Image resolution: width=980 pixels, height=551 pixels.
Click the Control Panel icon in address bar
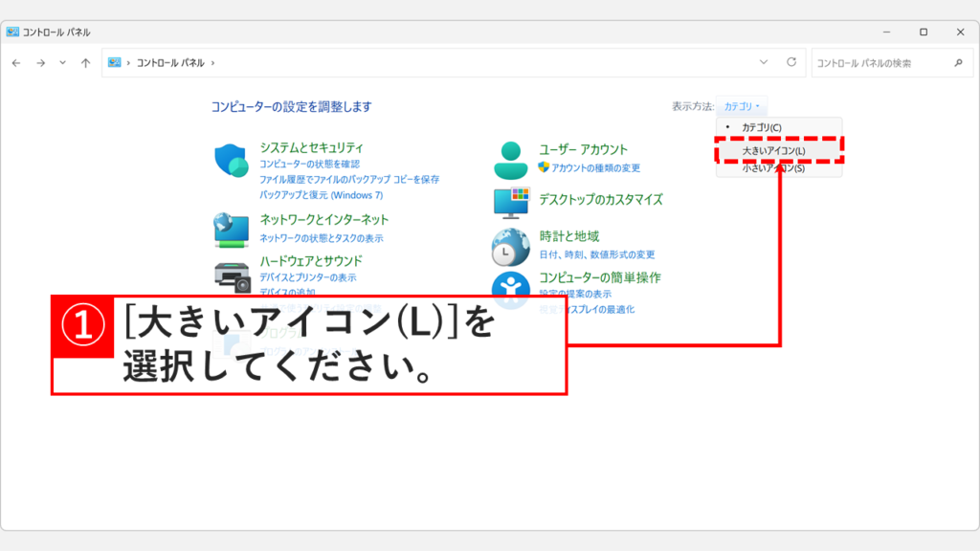pos(115,62)
